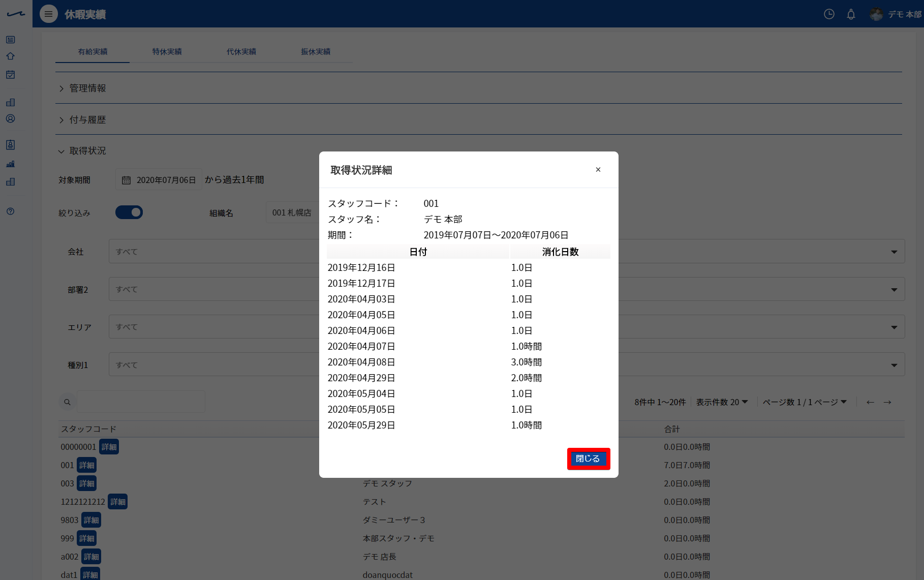The image size is (924, 580).
Task: Open the hamburger menu button
Action: 49,14
